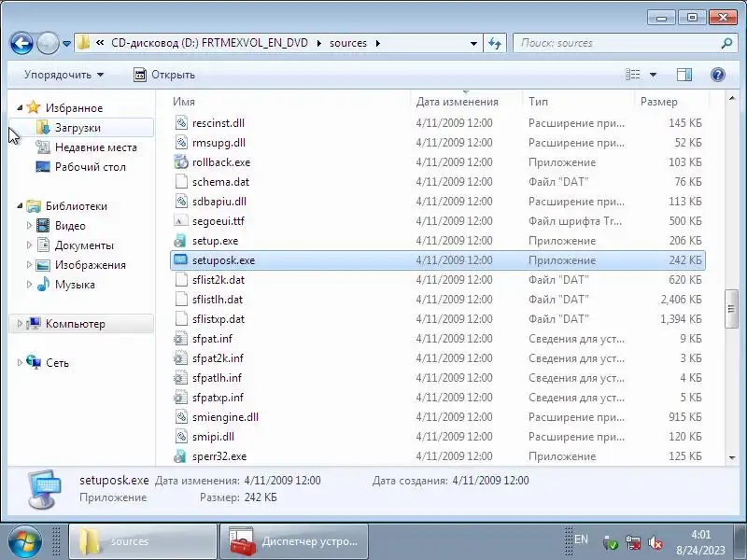
Task: Refresh the sources folder view
Action: [x=495, y=43]
